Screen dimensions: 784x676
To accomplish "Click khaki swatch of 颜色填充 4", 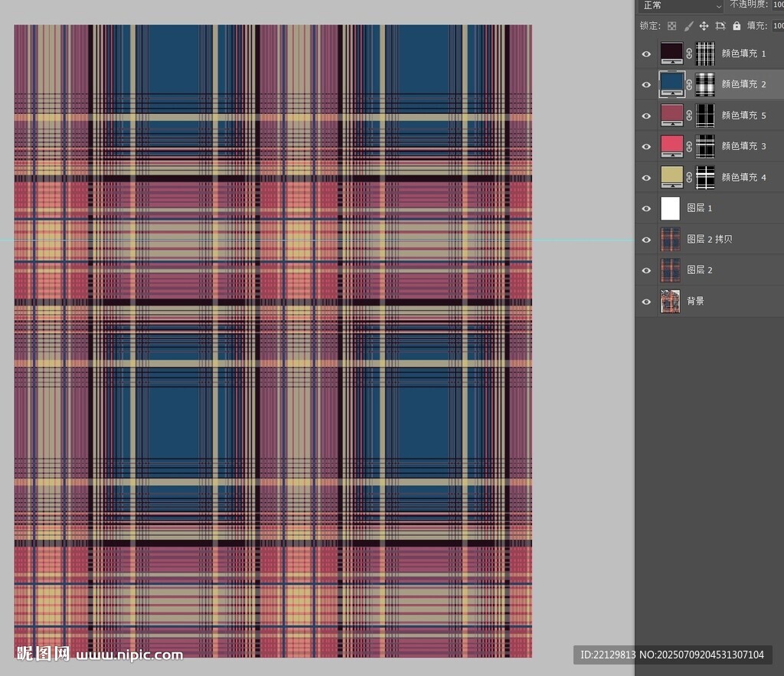I will 671,178.
